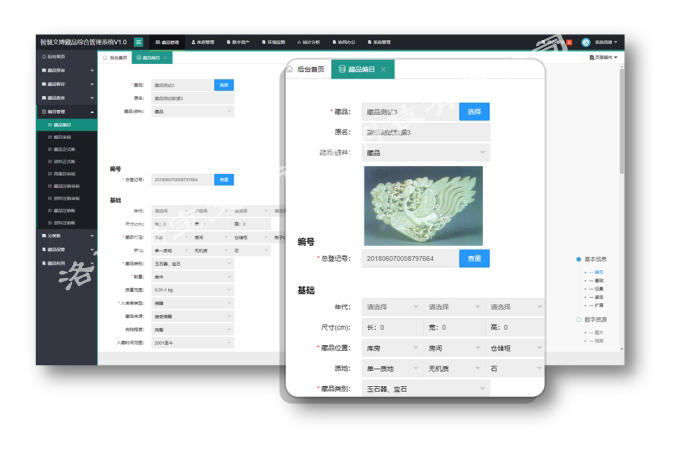Screen dimensions: 688x458
Task: Select 藏品编目 highlighted sidebar item
Action: tap(67, 125)
